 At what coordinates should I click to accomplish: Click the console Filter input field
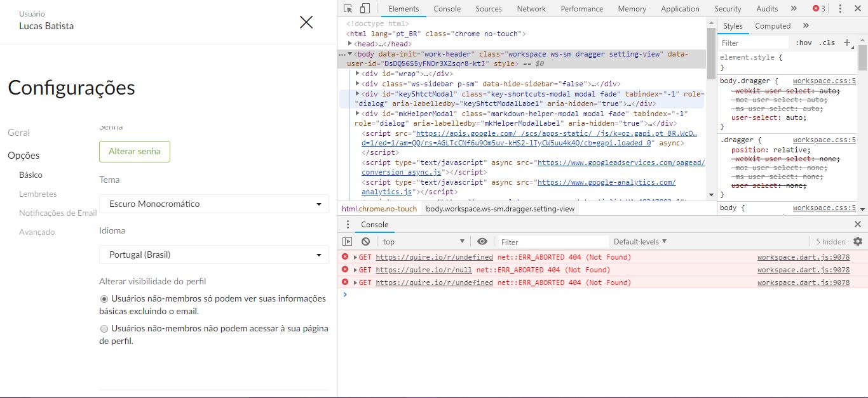[x=553, y=242]
